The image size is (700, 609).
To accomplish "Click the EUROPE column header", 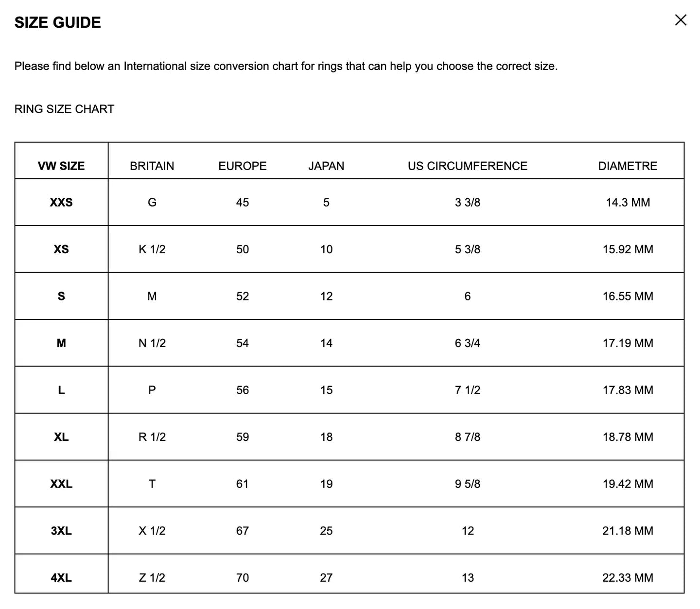I will (x=243, y=166).
